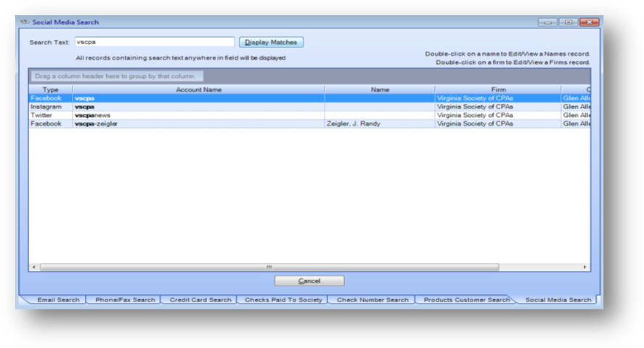Select the Check Number Search tab

click(x=372, y=300)
